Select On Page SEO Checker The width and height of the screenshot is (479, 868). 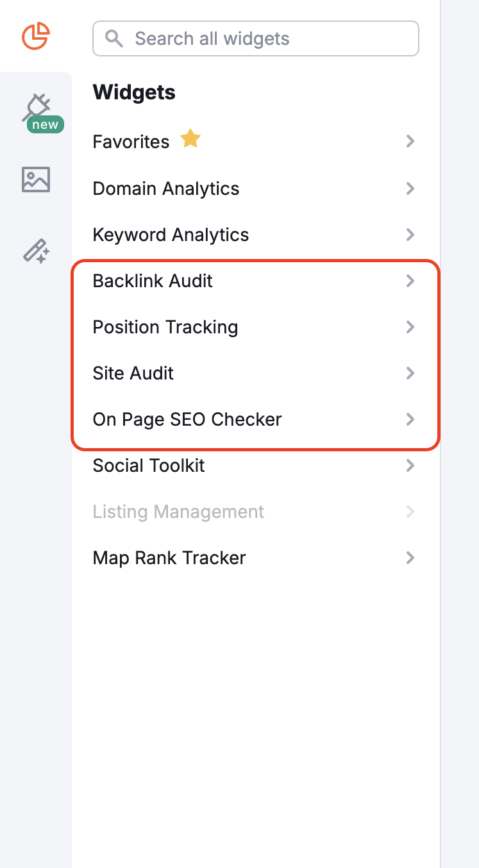point(187,419)
